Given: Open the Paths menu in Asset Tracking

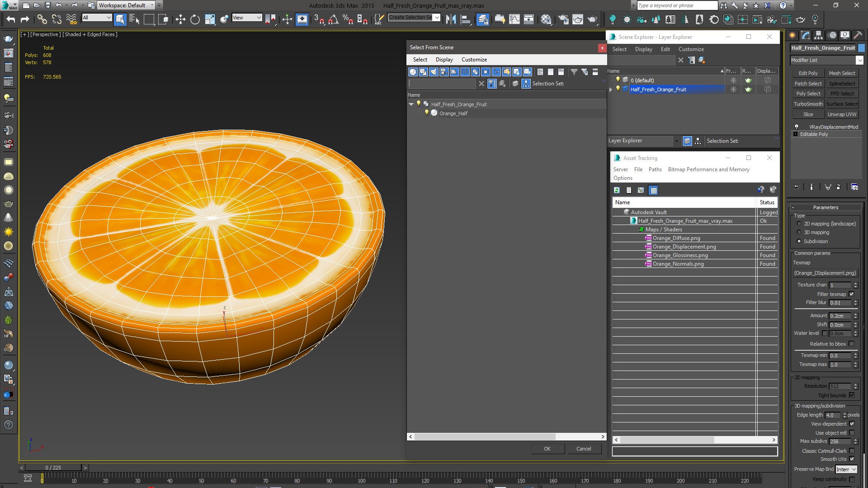Looking at the screenshot, I should point(655,169).
